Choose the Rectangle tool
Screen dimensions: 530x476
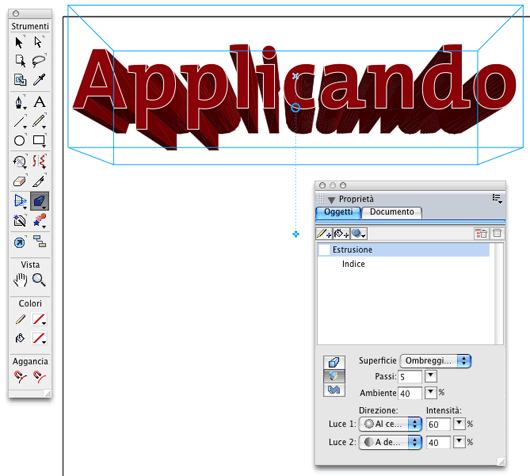click(39, 140)
